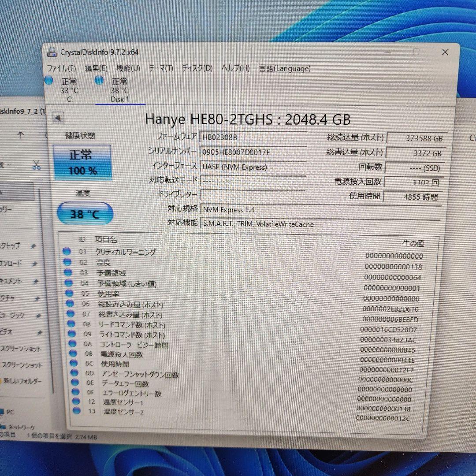Image resolution: width=476 pixels, height=476 pixels.
Task: Click the 生の値 column header
Action: [x=413, y=243]
